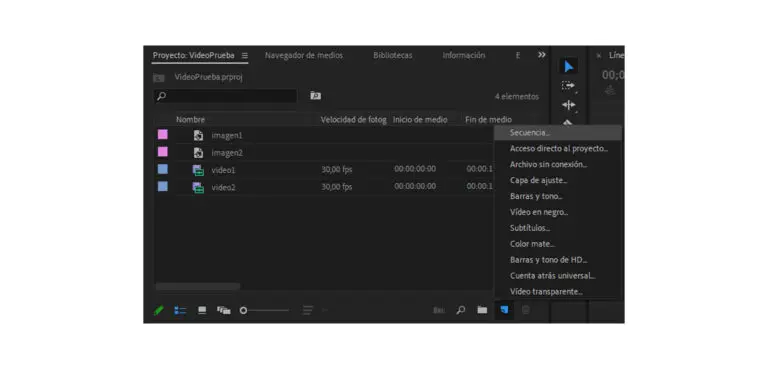Click Automate to Sequence icon
Image resolution: width=768 pixels, height=369 pixels.
coord(439,310)
